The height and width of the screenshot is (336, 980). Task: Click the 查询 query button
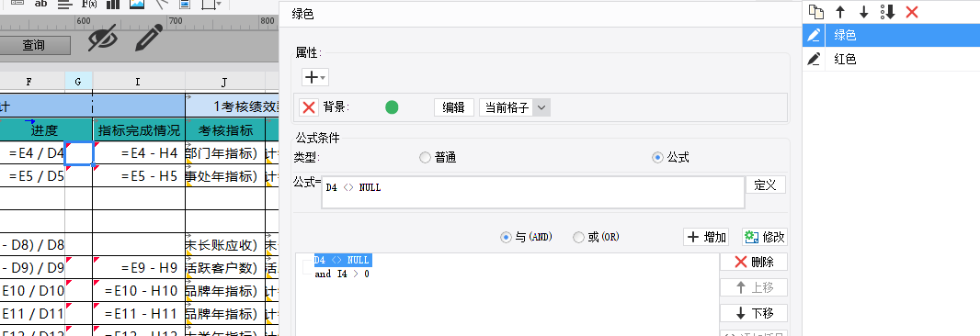(34, 45)
